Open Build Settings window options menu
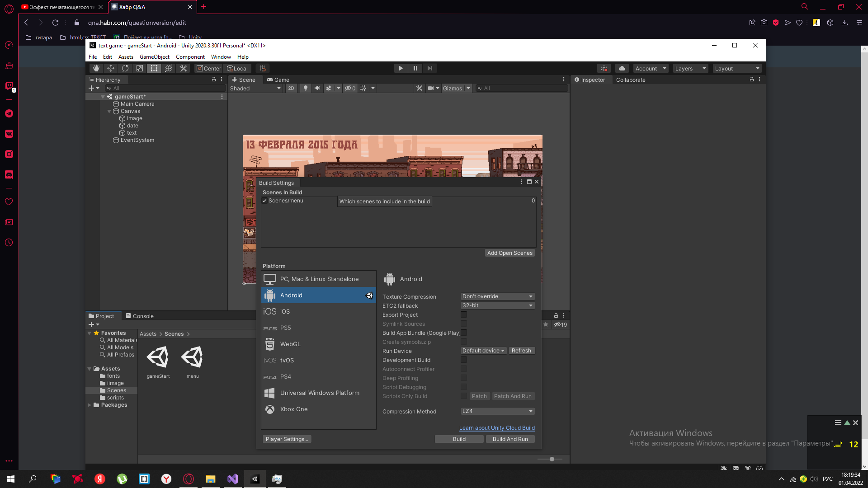 [x=521, y=182]
